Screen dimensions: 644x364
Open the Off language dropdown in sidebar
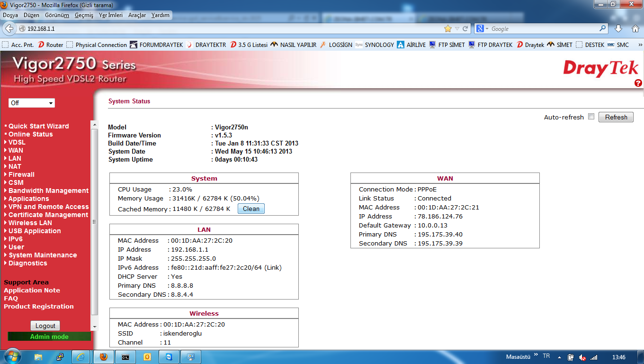pyautogui.click(x=32, y=103)
